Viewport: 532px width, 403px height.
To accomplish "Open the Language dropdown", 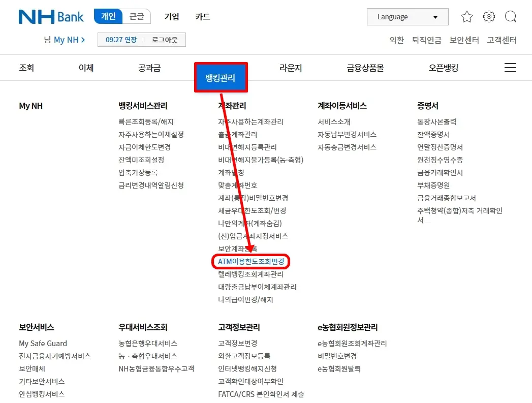I will (407, 16).
